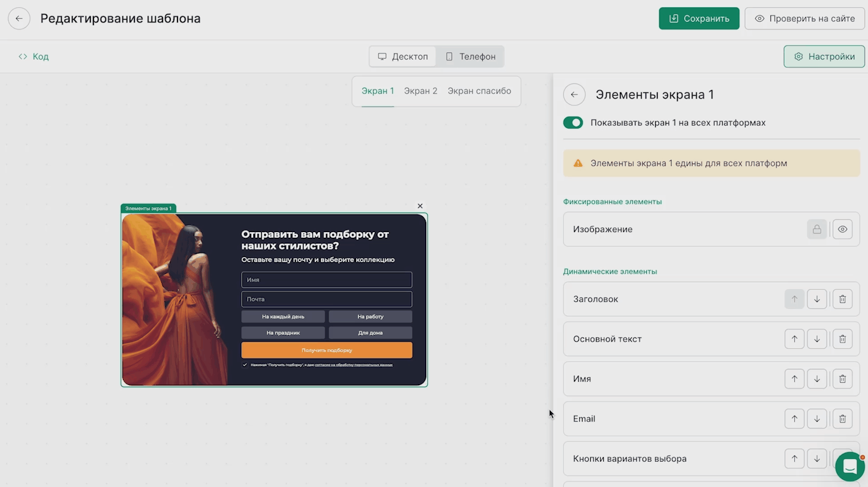The width and height of the screenshot is (868, 487).
Task: Select На праздник option
Action: tap(283, 333)
